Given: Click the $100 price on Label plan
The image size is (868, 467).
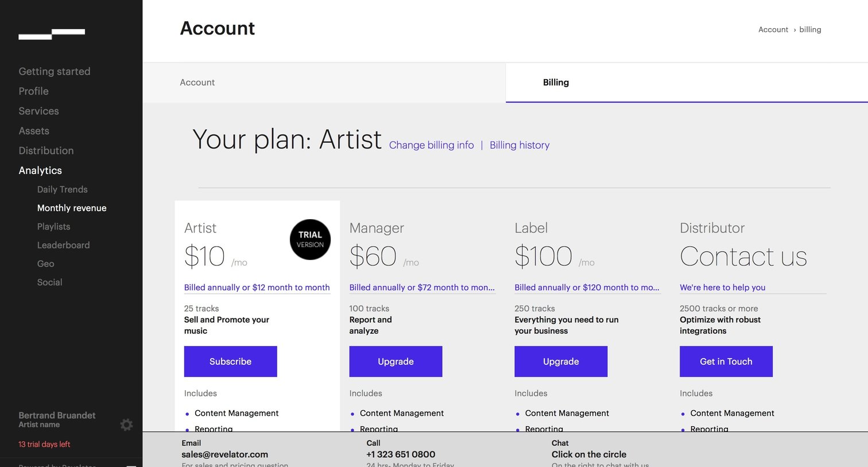Looking at the screenshot, I should point(543,256).
